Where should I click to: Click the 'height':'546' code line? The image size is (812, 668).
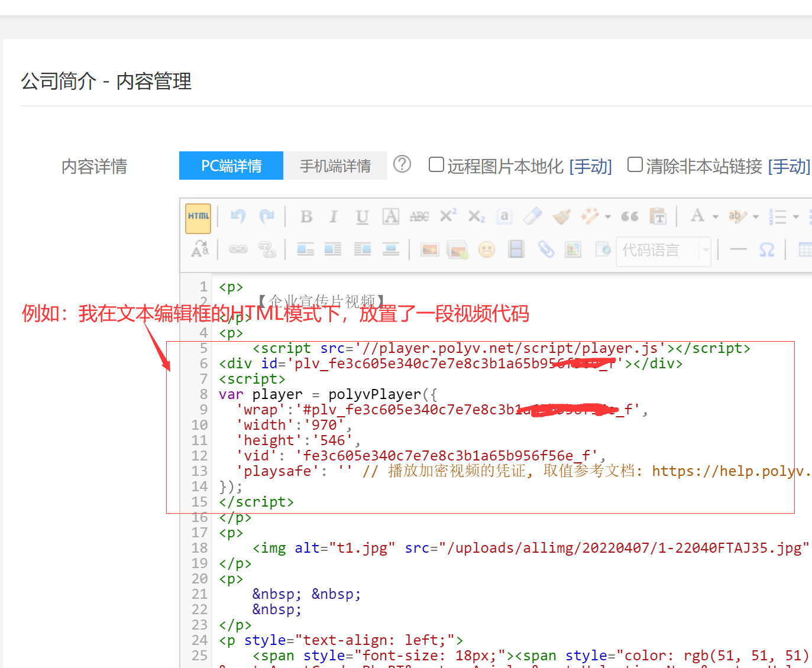tap(298, 440)
